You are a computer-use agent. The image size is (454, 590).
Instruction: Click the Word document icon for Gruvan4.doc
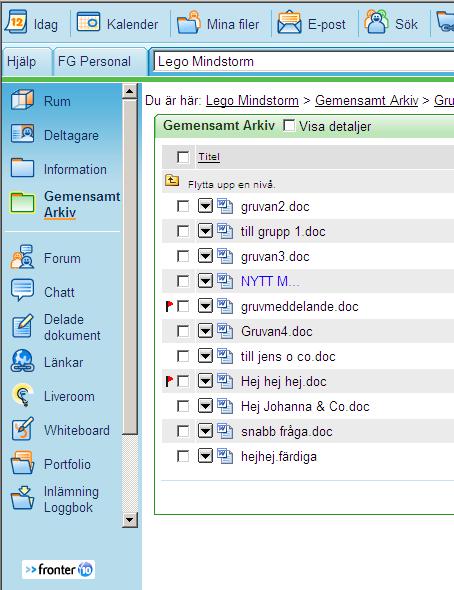[225, 331]
